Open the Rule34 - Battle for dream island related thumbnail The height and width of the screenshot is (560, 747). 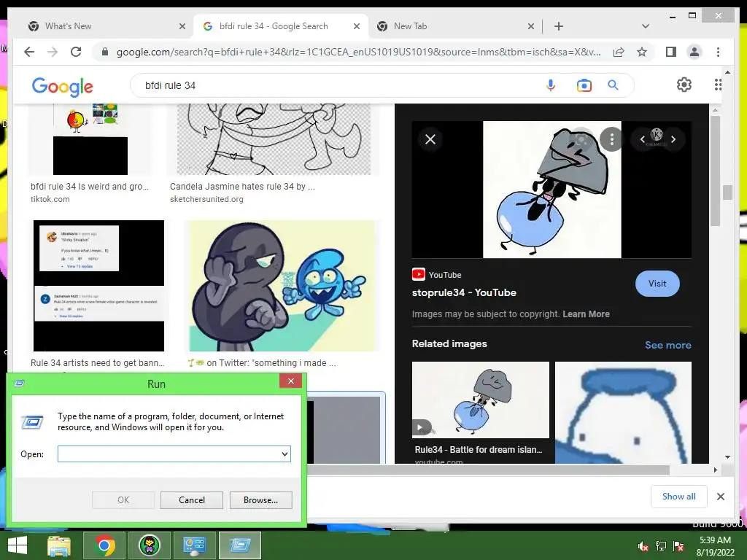coord(480,400)
